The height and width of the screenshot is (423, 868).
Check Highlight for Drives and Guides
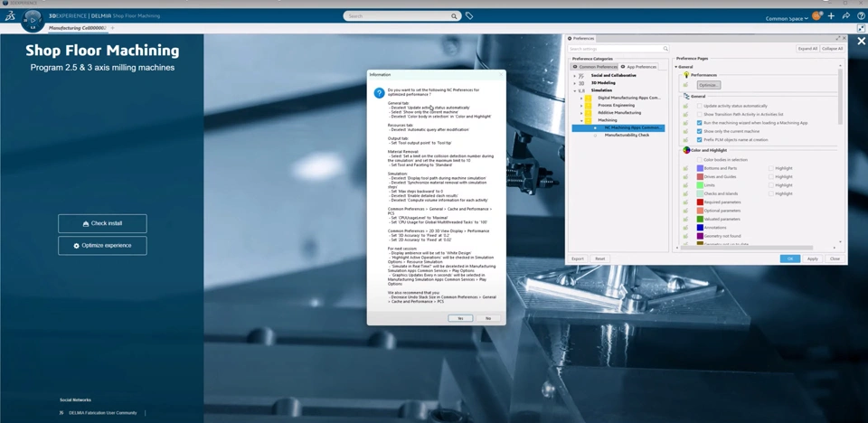771,176
